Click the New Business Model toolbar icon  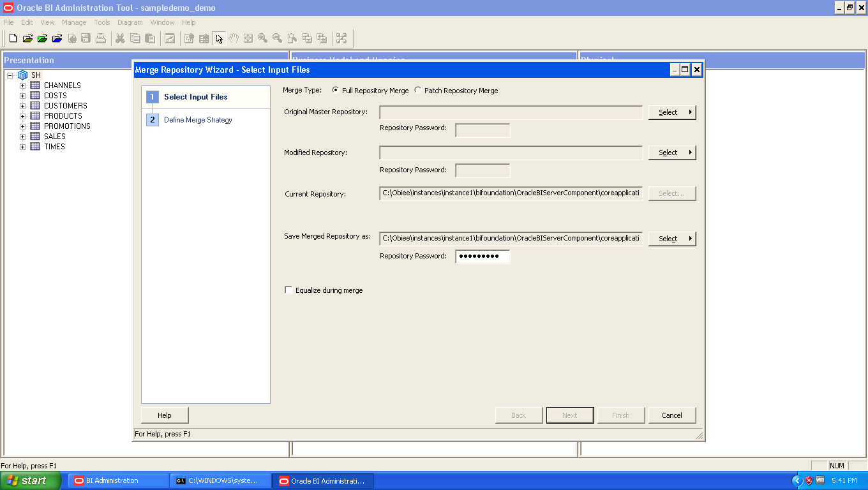coord(189,38)
